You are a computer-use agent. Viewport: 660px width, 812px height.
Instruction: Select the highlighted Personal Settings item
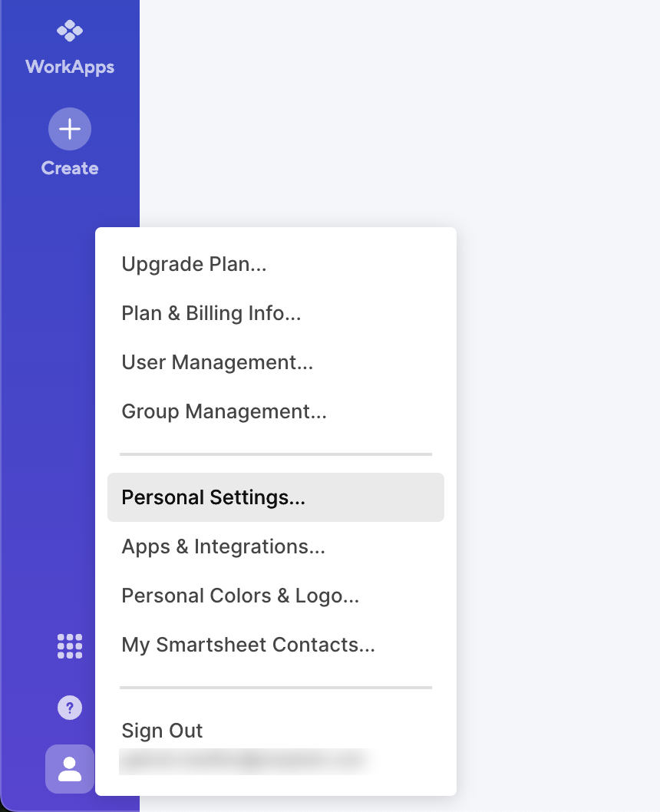click(x=276, y=497)
